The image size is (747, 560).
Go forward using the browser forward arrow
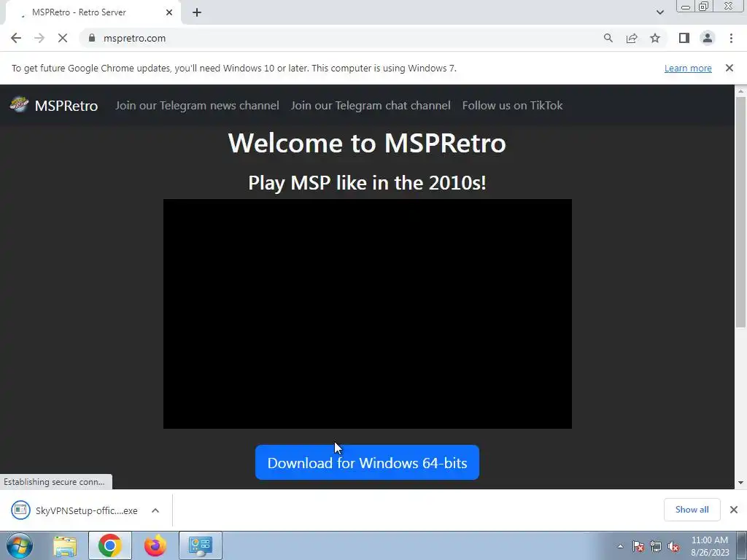click(x=39, y=38)
